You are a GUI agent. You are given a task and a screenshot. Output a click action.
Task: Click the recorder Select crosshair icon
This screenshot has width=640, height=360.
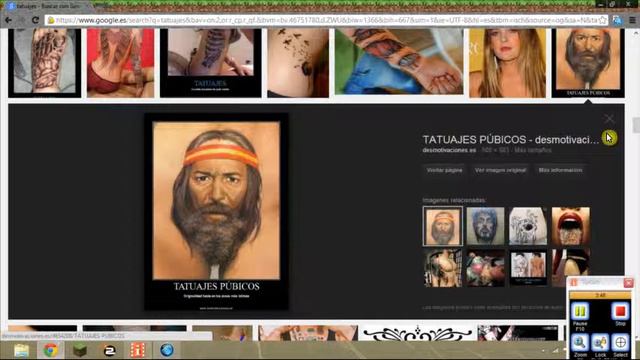[620, 342]
